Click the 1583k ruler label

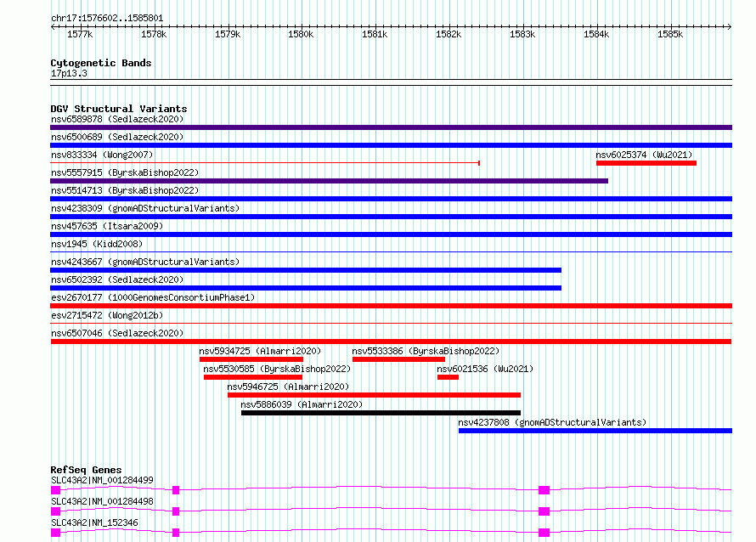click(x=522, y=34)
